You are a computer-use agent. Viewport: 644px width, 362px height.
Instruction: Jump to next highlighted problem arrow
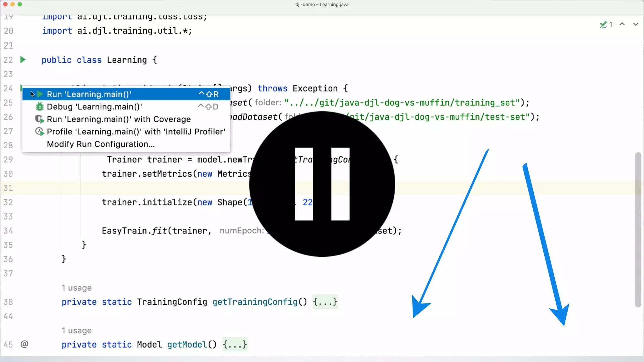636,24
